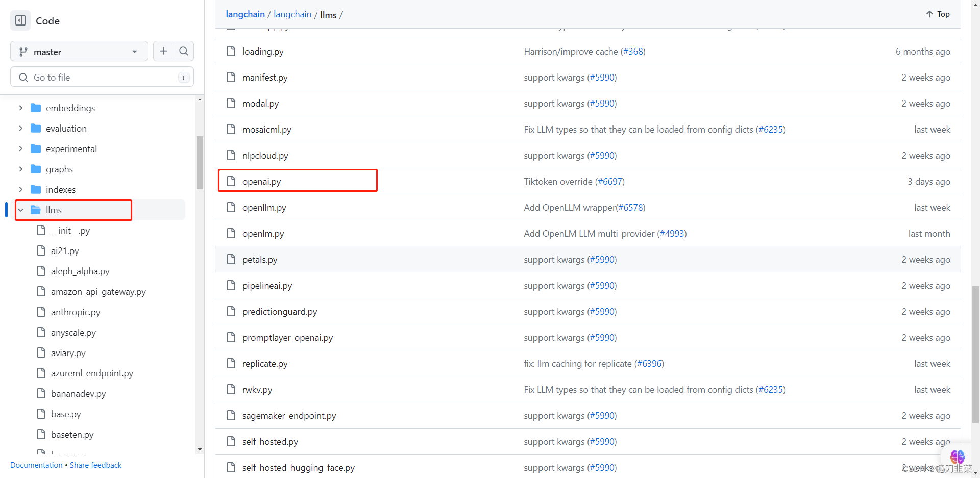Click the file icon beside openai.py

point(231,181)
